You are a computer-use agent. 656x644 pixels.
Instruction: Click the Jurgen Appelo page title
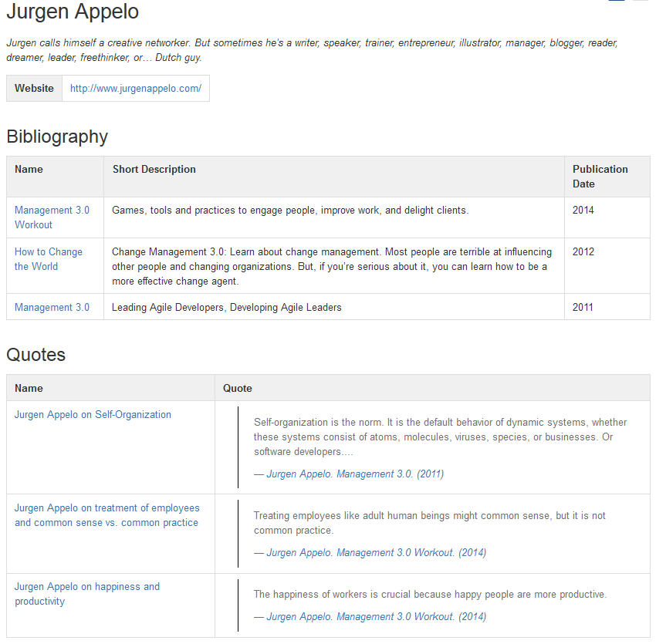click(72, 12)
